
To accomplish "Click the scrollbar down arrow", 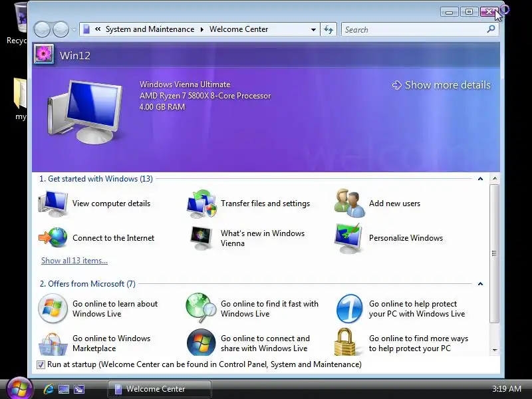I will click(x=495, y=350).
